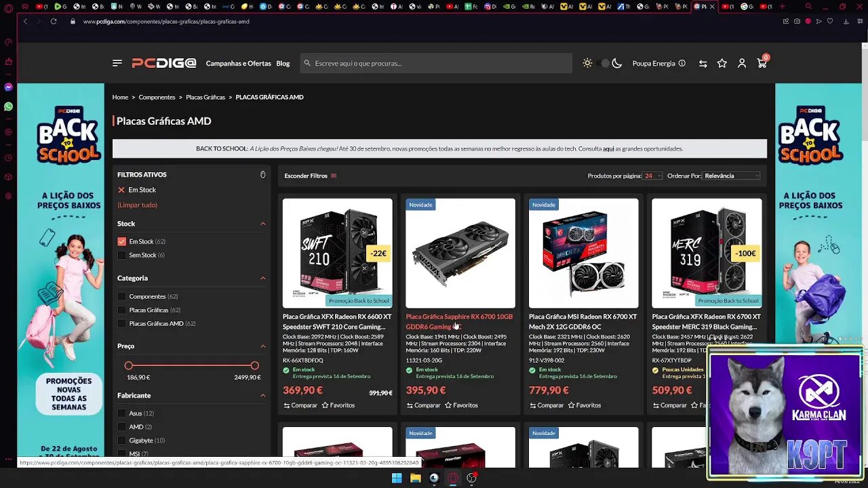Open Messenger in the Opera sidebar
The height and width of the screenshot is (488, 868).
[8, 87]
